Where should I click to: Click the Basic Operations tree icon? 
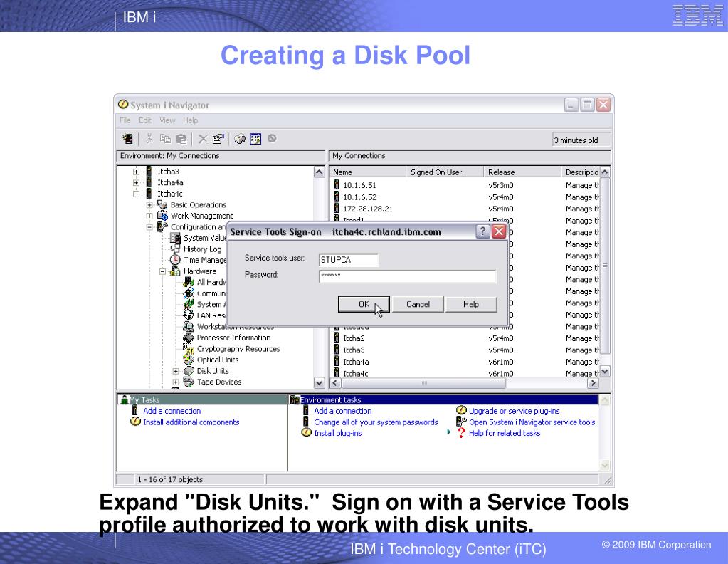[162, 204]
